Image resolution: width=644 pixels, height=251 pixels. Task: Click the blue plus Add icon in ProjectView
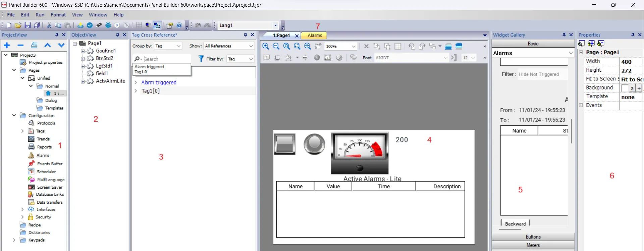click(x=7, y=45)
